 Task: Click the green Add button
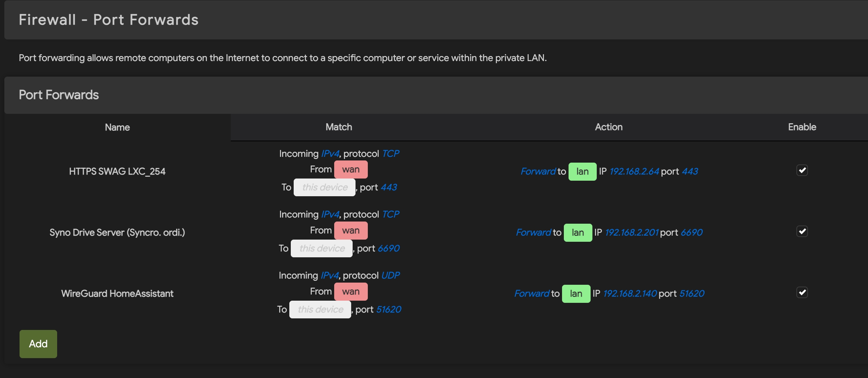pyautogui.click(x=38, y=344)
